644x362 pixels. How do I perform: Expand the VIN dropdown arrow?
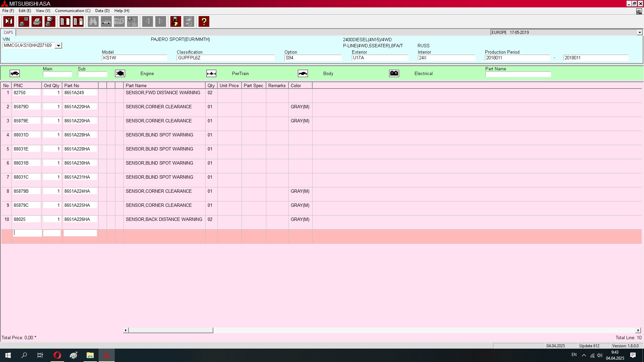[x=58, y=46]
